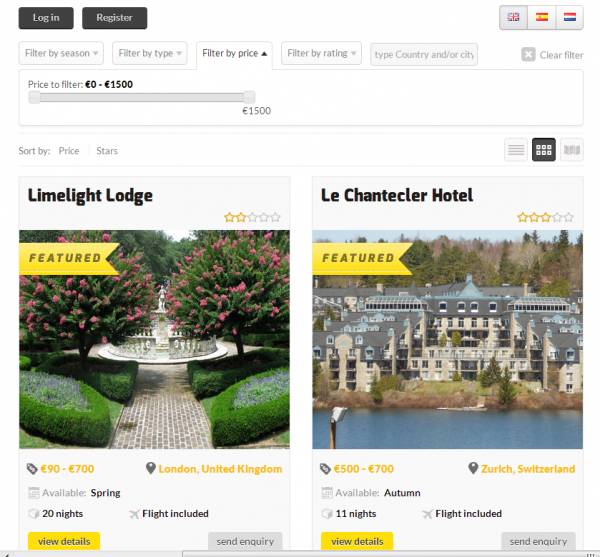Focus the country and/or city search field
The width and height of the screenshot is (600, 557).
424,54
